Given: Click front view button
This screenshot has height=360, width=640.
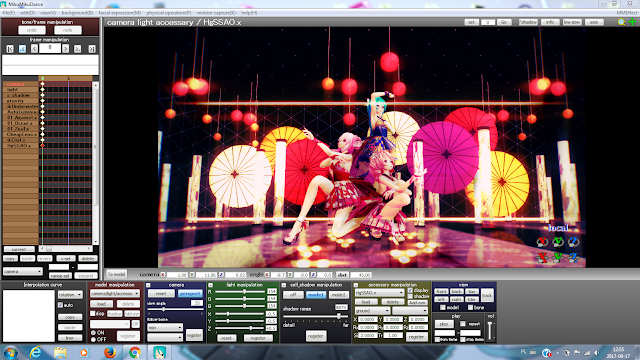Looking at the screenshot, I should [441, 291].
